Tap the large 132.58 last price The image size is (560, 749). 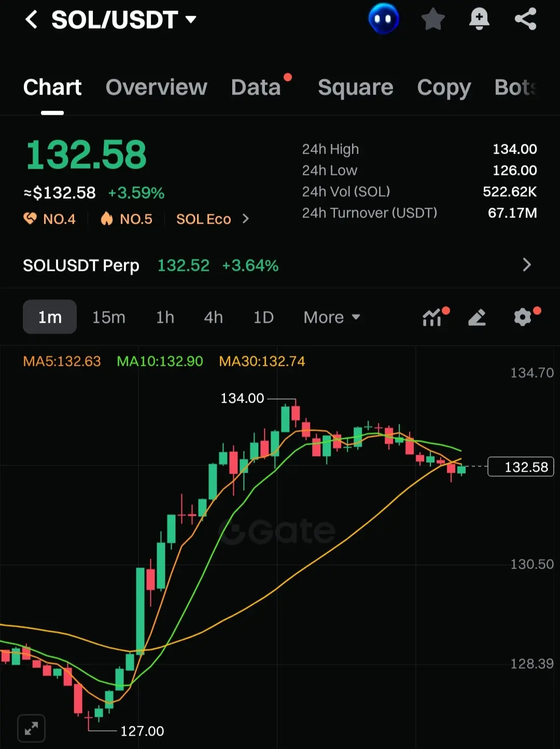click(86, 155)
